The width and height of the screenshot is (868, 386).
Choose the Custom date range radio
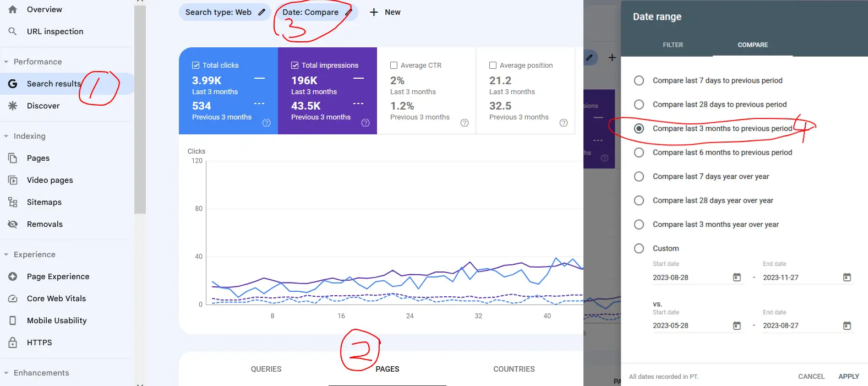click(639, 248)
